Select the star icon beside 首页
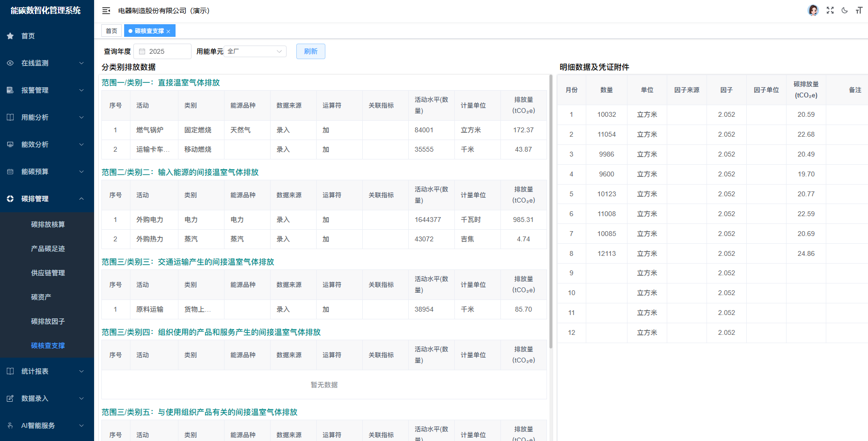 tap(10, 35)
